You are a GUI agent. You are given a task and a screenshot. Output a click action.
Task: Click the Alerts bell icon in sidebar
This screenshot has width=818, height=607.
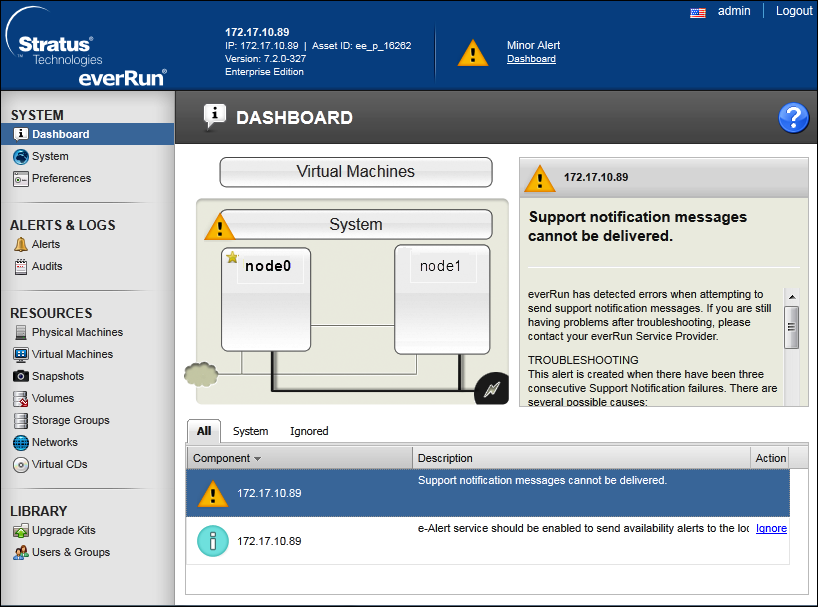(21, 244)
